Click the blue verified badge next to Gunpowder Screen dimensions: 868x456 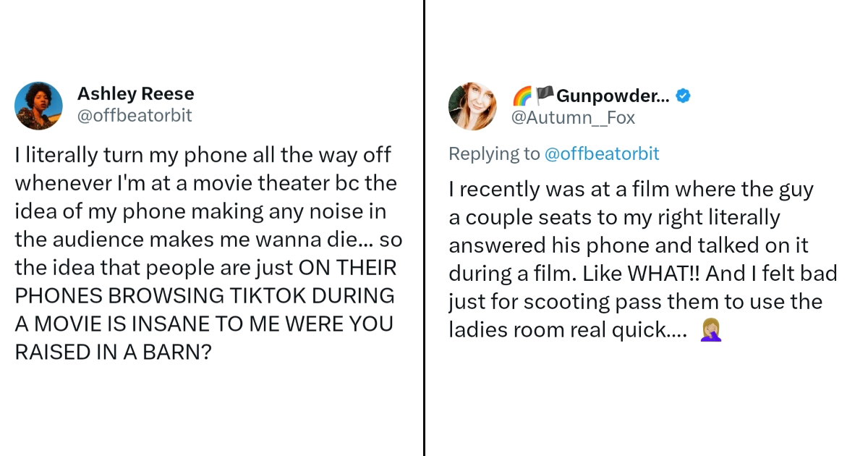point(683,94)
